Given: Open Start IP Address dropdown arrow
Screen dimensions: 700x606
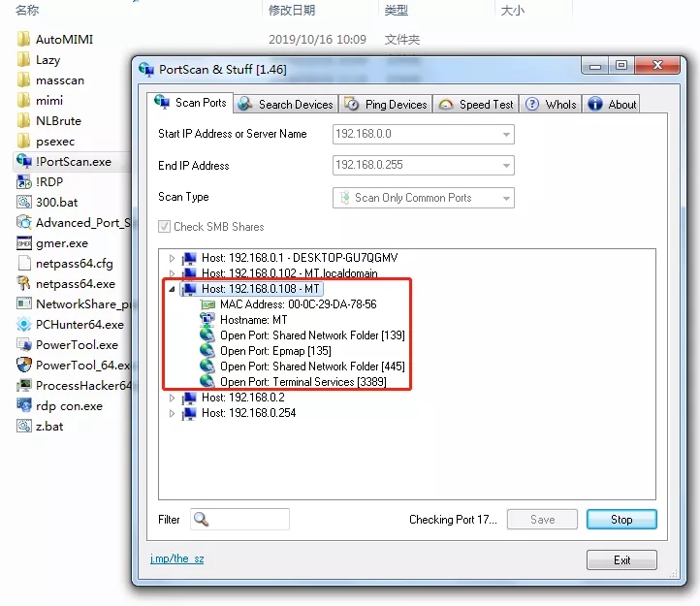Looking at the screenshot, I should 505,134.
